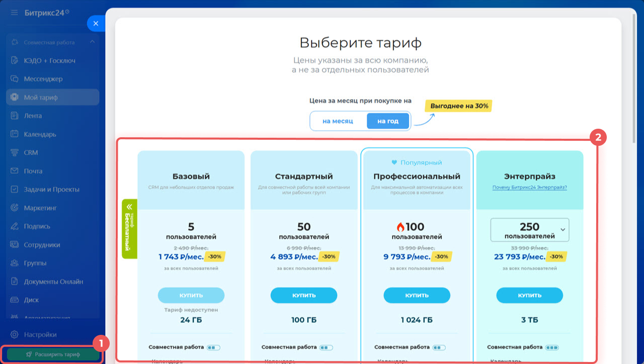Open Сотрудники in the sidebar

point(53,245)
